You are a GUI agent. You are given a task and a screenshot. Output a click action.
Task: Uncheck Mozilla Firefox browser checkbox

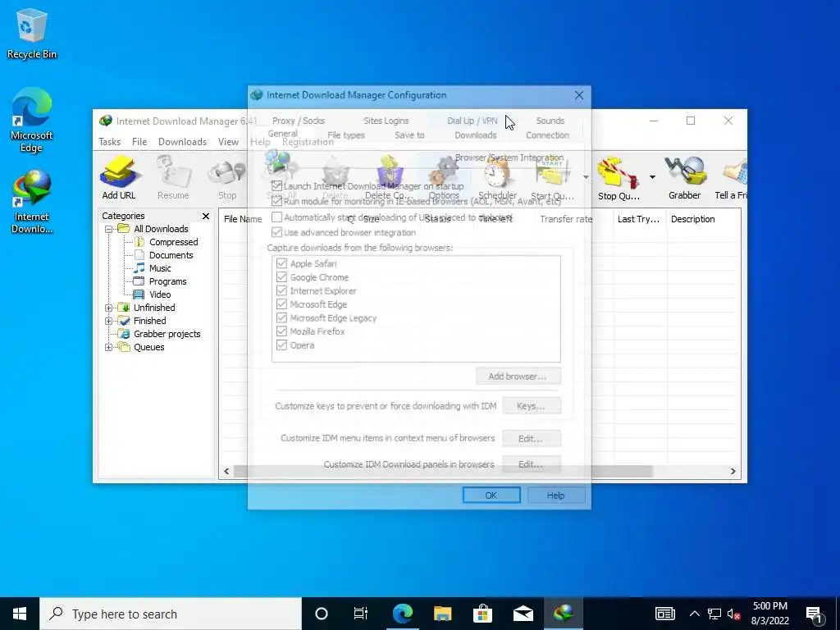282,331
